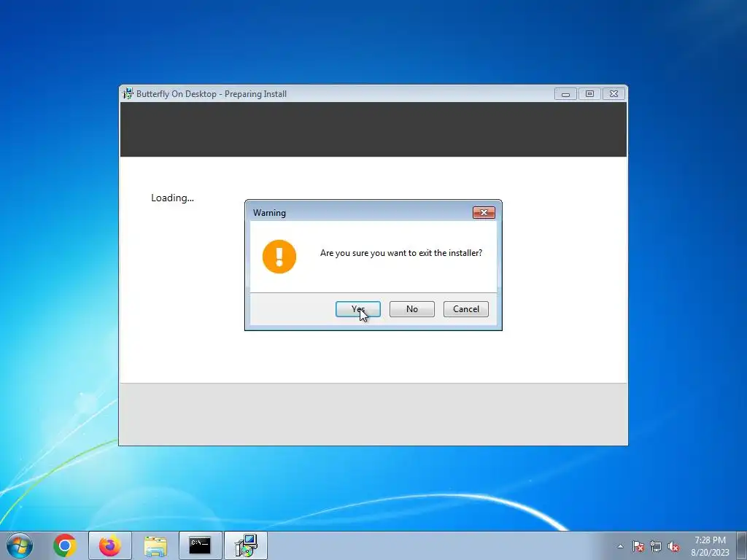
Task: Click Cancel in the Warning dialog
Action: coord(466,309)
